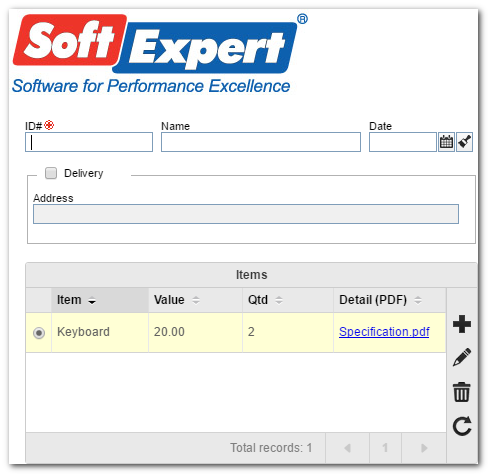Sort by Item column arrow
The image size is (488, 474).
92,301
